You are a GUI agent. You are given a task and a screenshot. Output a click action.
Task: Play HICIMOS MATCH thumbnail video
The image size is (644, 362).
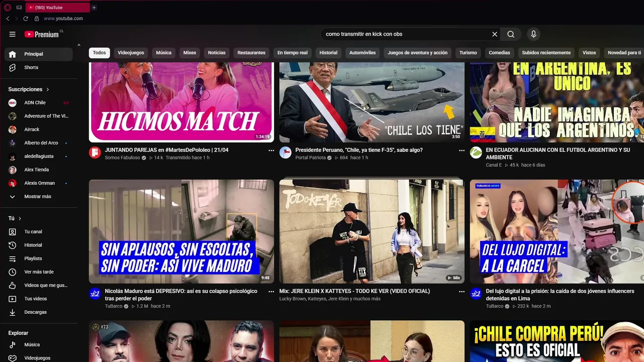(x=181, y=103)
